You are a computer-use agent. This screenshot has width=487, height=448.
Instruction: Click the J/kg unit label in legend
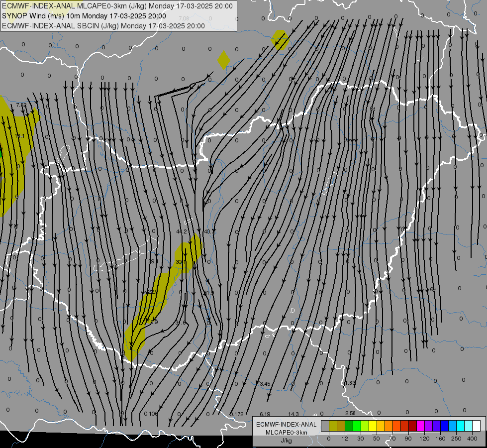point(287,441)
